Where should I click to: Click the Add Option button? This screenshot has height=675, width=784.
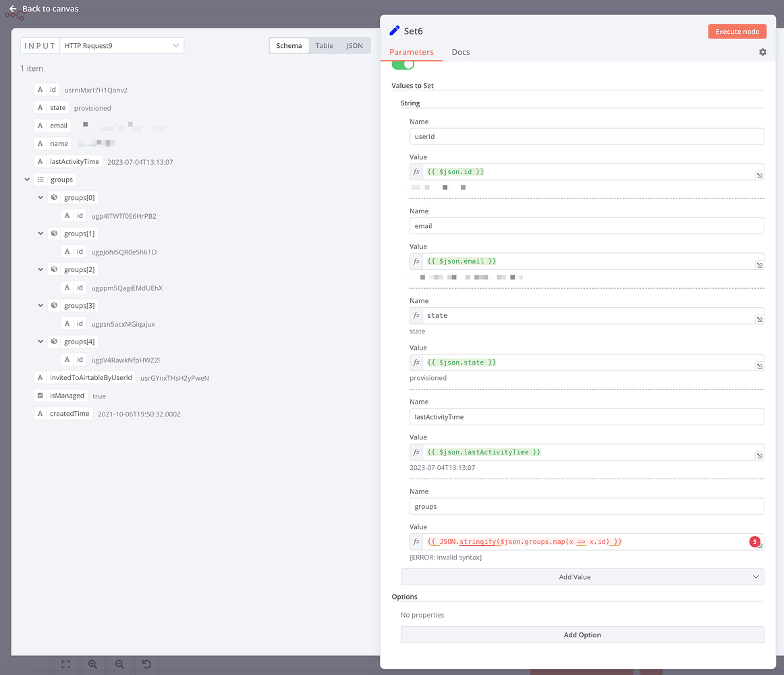click(x=582, y=635)
